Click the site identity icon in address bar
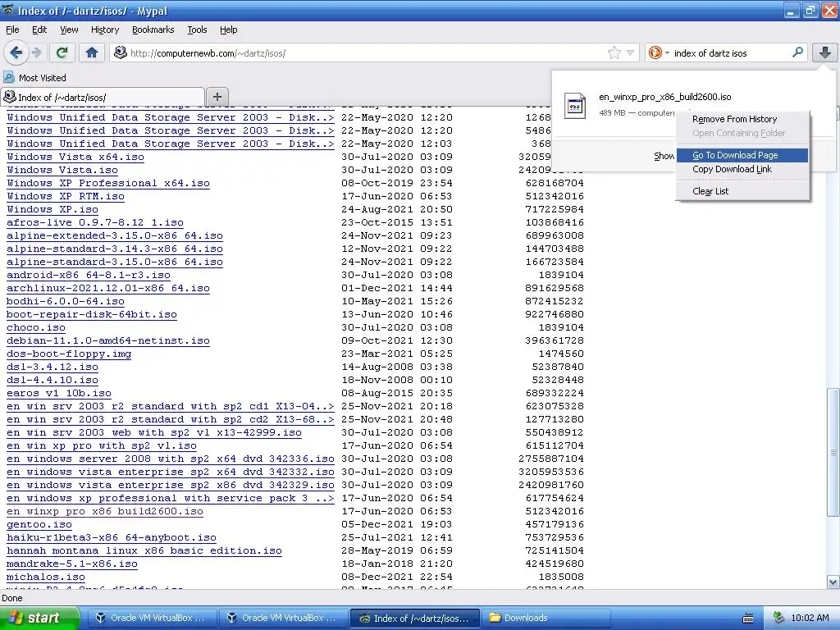The width and height of the screenshot is (840, 630). click(x=121, y=52)
